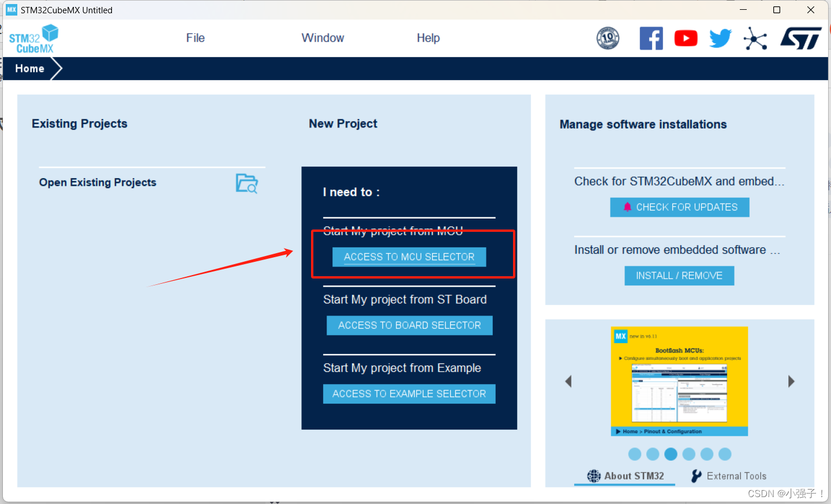831x504 pixels.
Task: Open the Twitter bird icon
Action: (720, 39)
